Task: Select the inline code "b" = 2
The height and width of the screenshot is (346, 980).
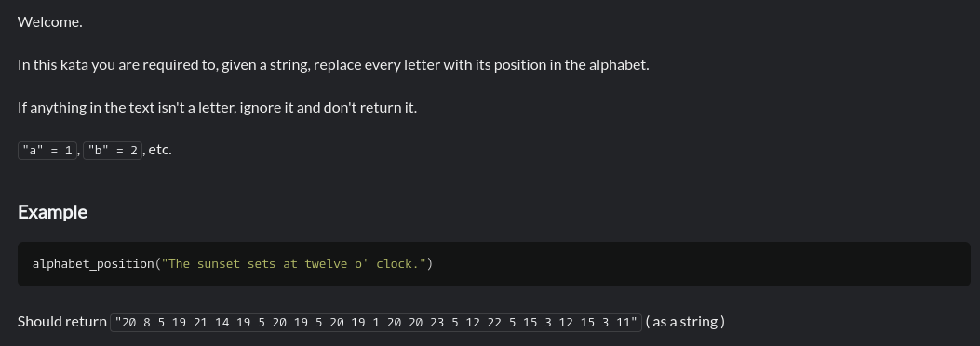Action: tap(113, 151)
